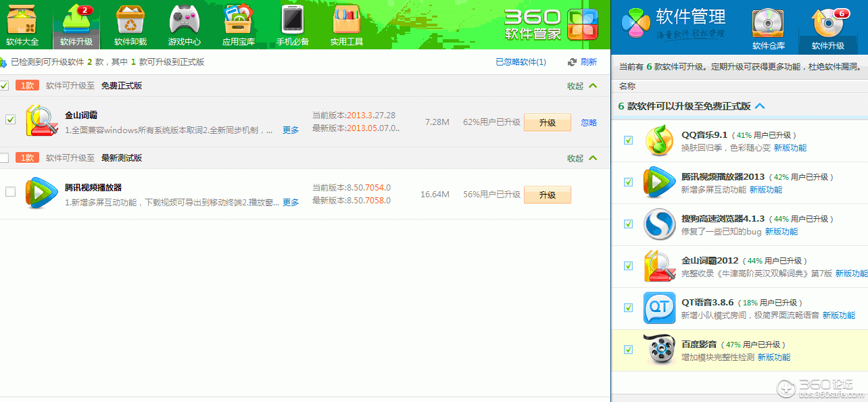Open 应用宝库 icon
This screenshot has height=402, width=868.
239,25
